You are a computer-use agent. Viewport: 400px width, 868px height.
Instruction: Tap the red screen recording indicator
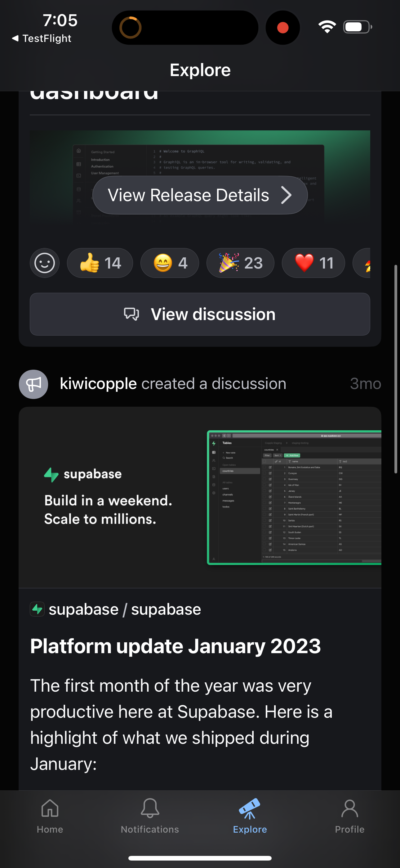[282, 27]
